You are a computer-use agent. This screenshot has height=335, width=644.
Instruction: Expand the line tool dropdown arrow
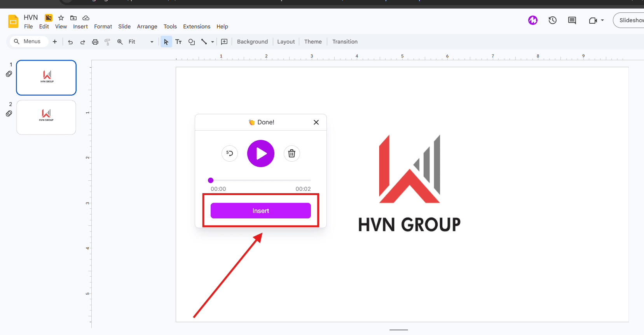pyautogui.click(x=213, y=42)
